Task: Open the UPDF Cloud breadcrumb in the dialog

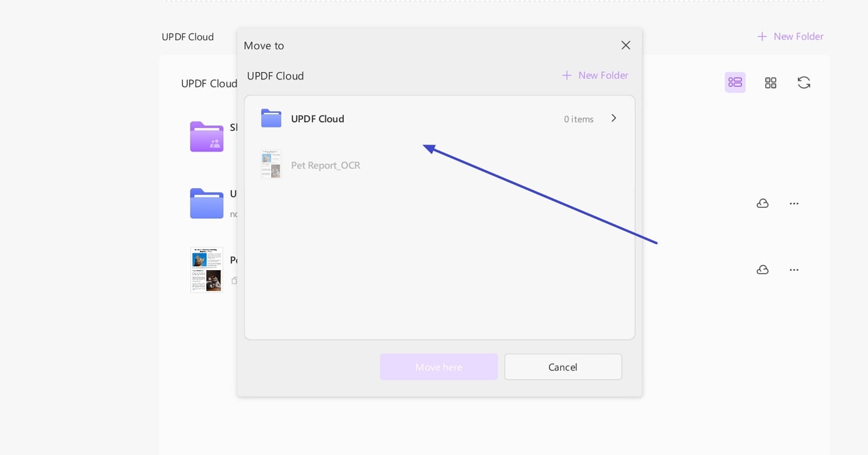Action: coord(275,75)
